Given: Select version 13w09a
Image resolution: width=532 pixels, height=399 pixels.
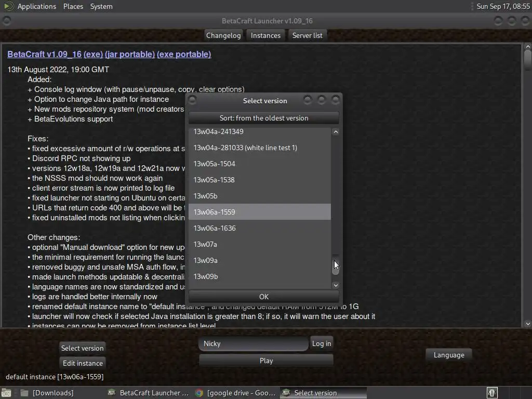Looking at the screenshot, I should [x=260, y=260].
